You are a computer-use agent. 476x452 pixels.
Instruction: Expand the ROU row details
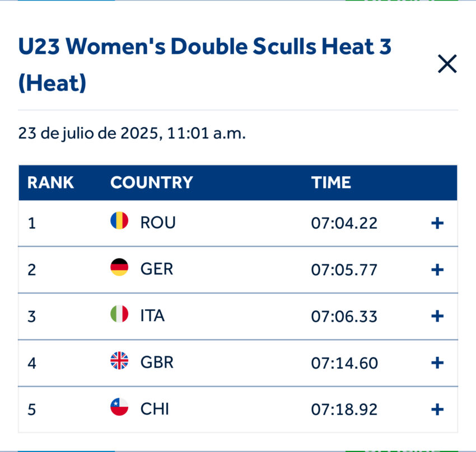[437, 223]
